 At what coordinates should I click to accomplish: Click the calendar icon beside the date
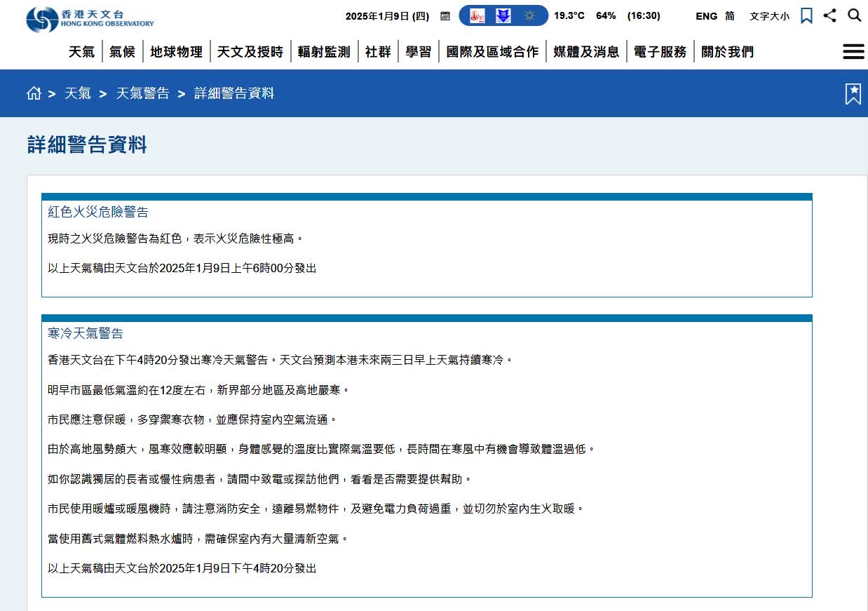click(x=445, y=15)
